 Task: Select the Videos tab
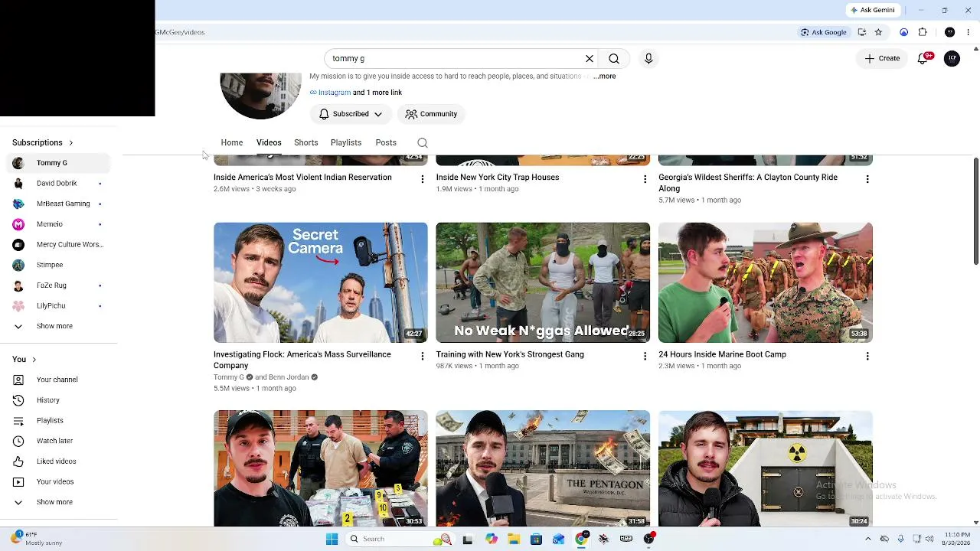(x=269, y=143)
